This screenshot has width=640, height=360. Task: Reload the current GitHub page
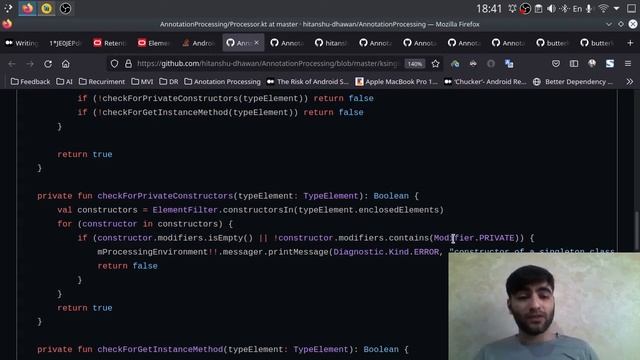pyautogui.click(x=48, y=64)
